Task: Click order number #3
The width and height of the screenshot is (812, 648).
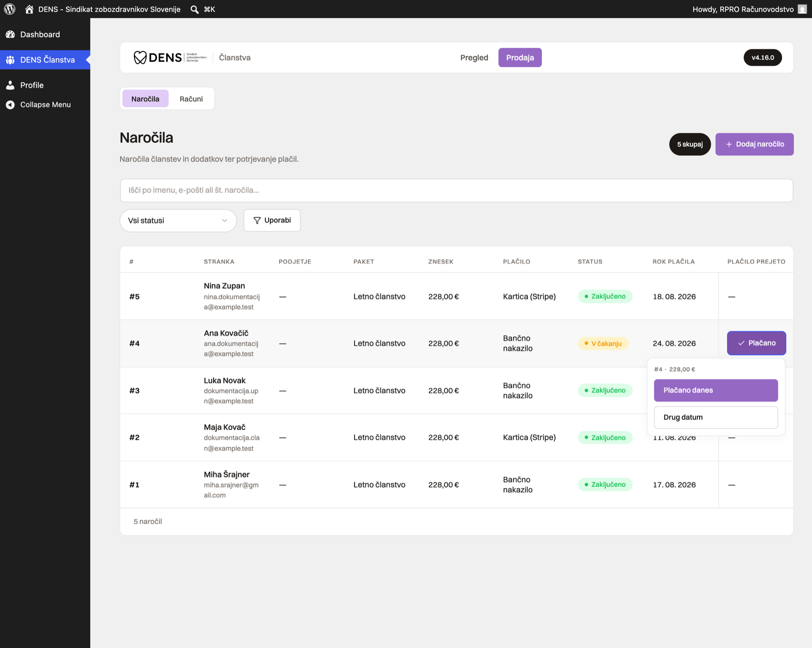Action: click(x=134, y=391)
